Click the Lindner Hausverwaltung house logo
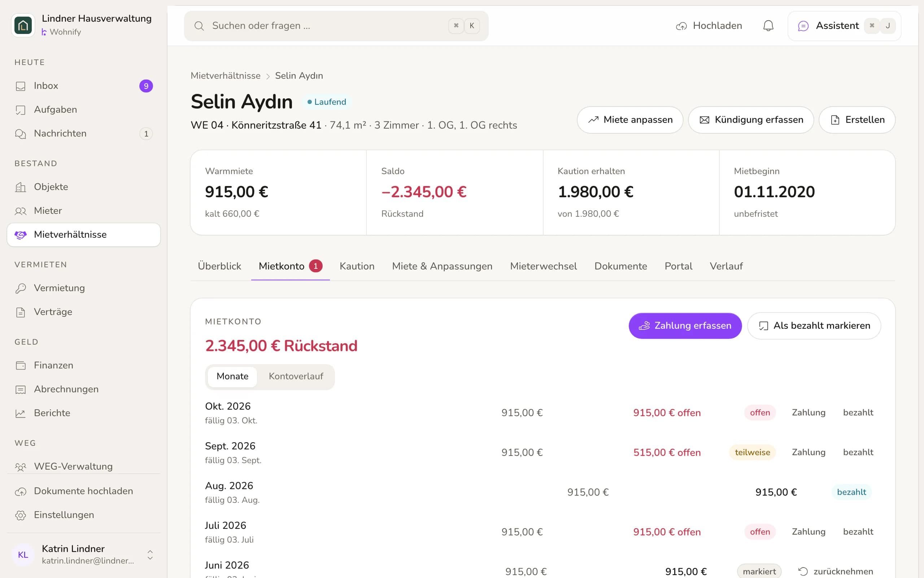The width and height of the screenshot is (924, 578). pos(23,25)
